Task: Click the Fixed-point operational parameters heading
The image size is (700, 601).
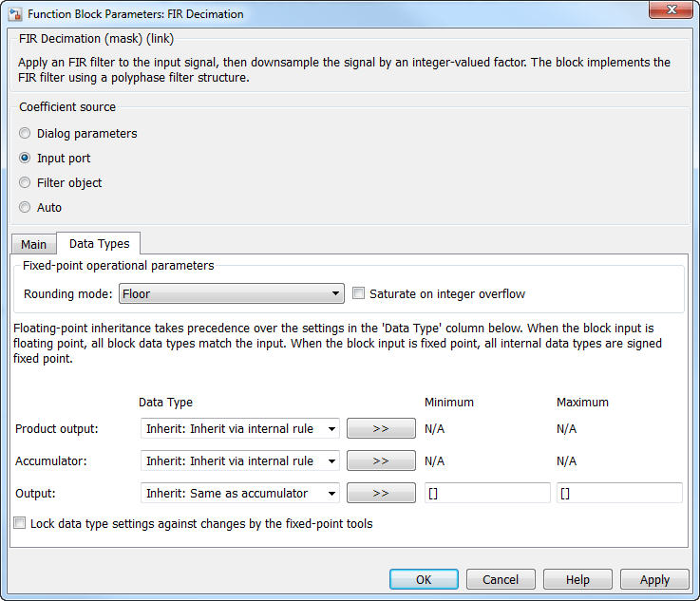Action: point(119,266)
